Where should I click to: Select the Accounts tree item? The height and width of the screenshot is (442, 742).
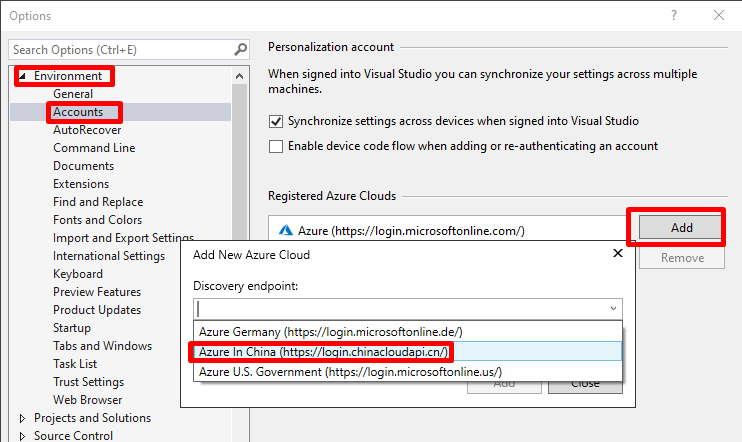click(78, 112)
